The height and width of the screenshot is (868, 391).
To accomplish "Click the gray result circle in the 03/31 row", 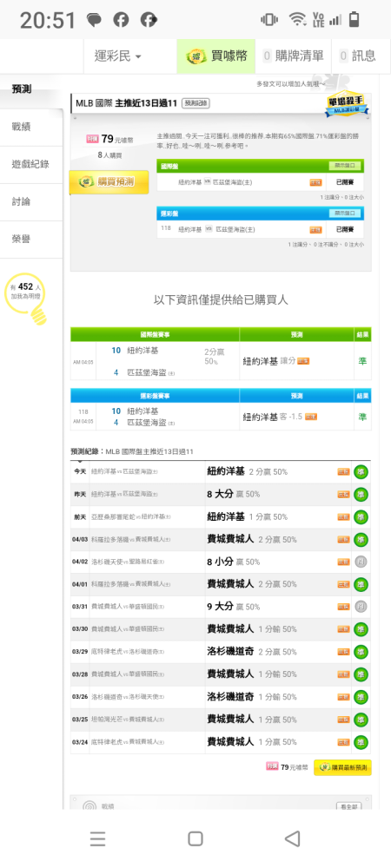I will [361, 607].
